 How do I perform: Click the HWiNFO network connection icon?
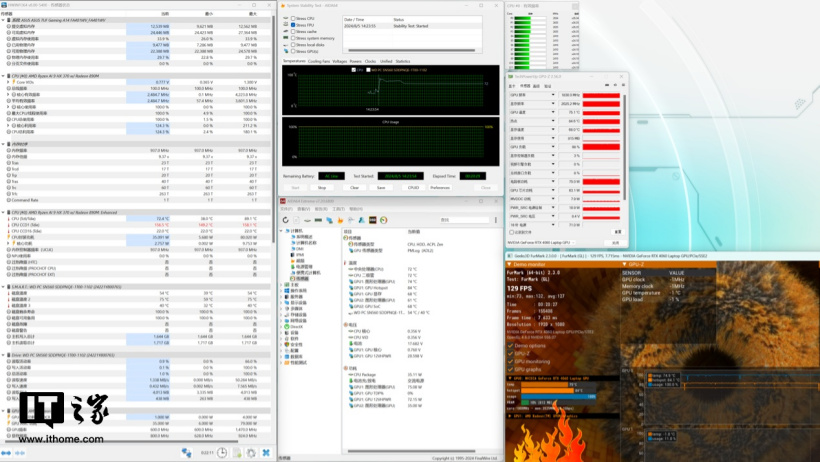point(187,452)
